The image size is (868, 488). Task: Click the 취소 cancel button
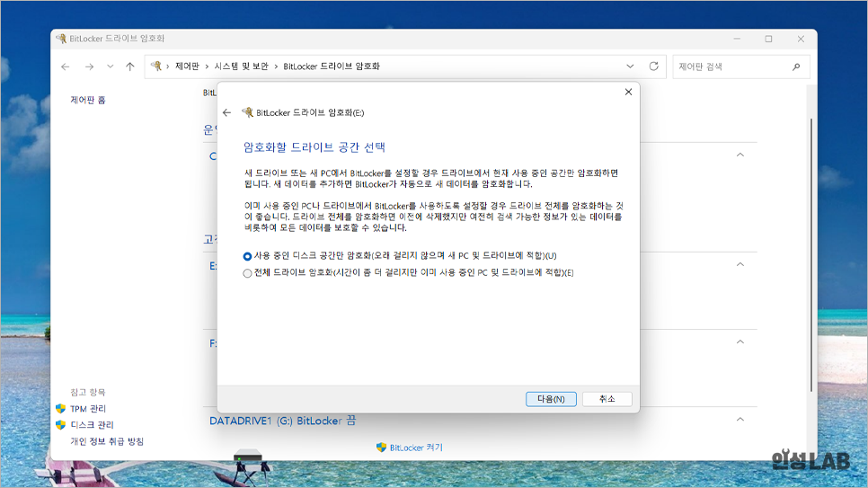607,399
